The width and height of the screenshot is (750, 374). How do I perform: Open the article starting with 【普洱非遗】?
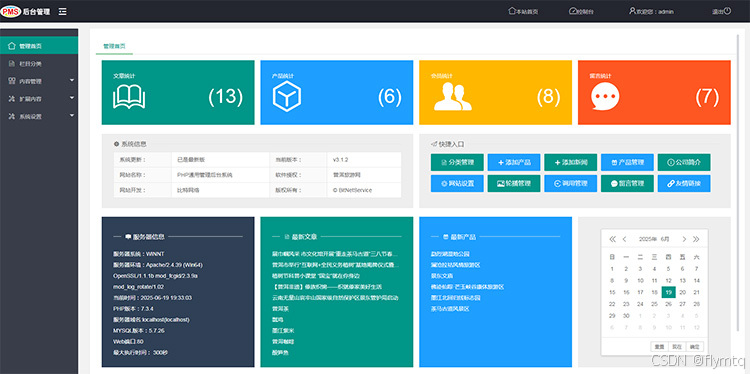[x=327, y=286]
